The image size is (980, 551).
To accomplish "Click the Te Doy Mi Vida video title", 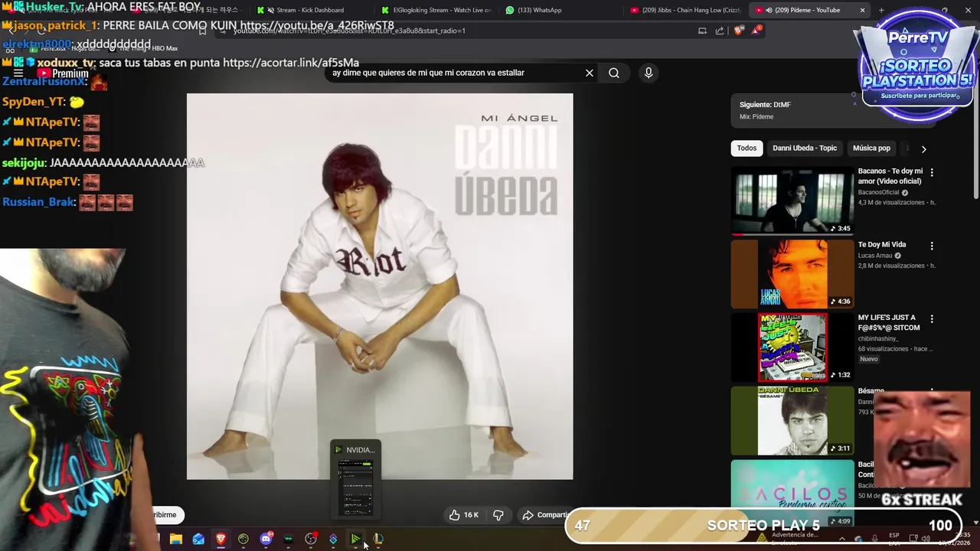I will coord(882,245).
